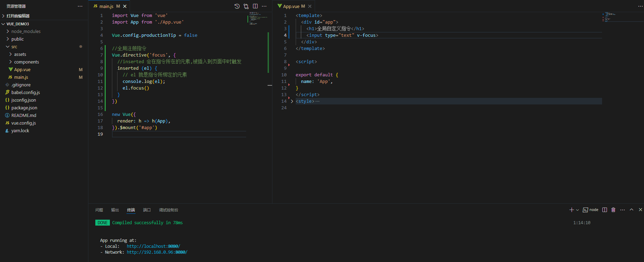Image resolution: width=644 pixels, height=262 pixels.
Task: Open the timeline history icon for main.js
Action: click(237, 6)
